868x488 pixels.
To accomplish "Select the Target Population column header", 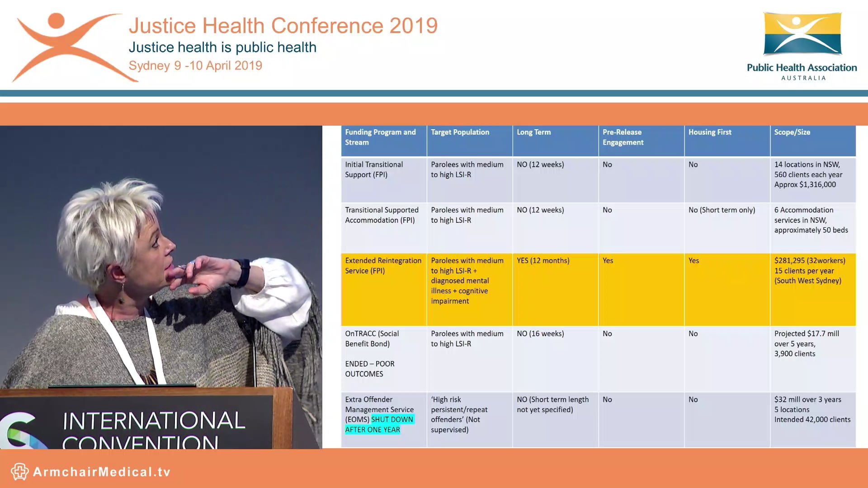I will coord(460,132).
